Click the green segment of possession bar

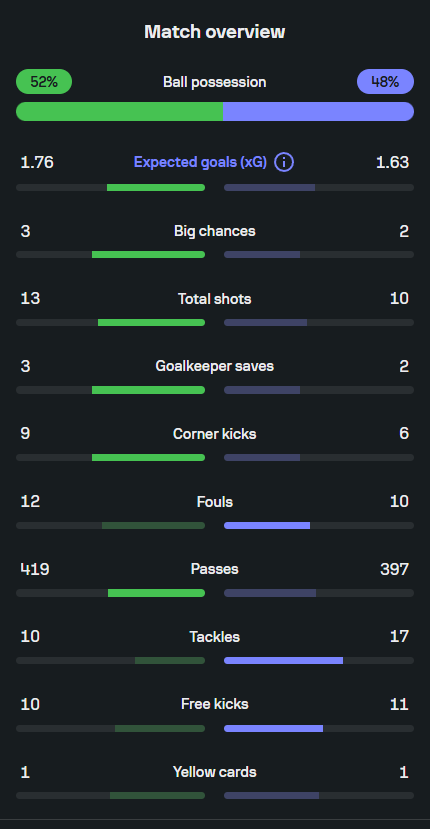click(x=120, y=112)
